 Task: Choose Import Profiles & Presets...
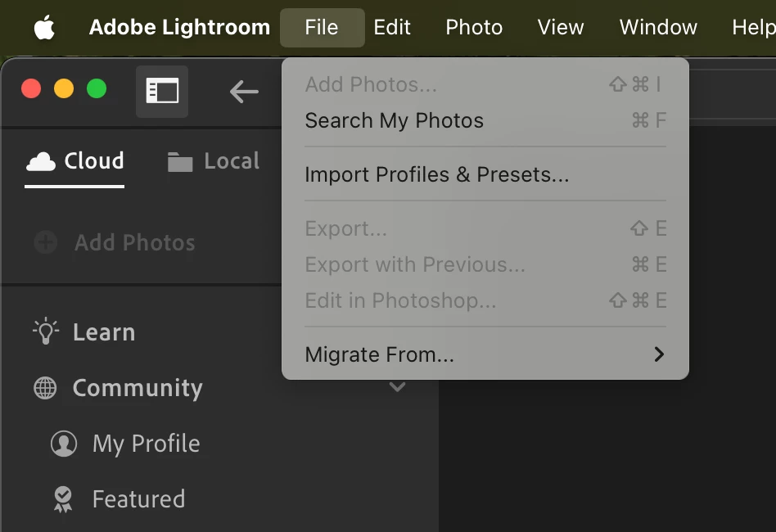(x=485, y=174)
